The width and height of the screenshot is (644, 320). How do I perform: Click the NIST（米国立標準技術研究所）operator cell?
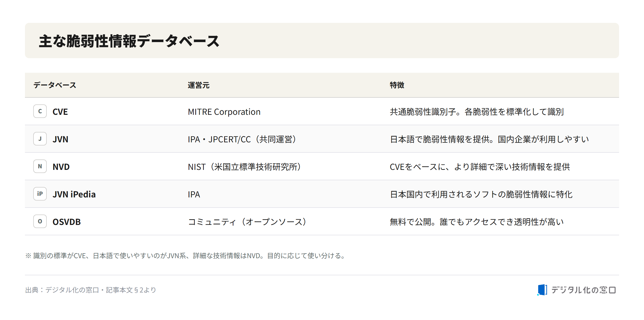coord(244,167)
